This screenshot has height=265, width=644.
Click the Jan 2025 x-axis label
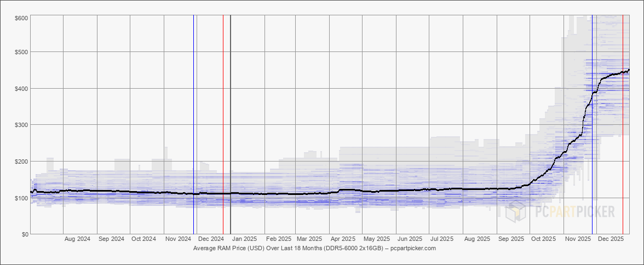(x=243, y=239)
